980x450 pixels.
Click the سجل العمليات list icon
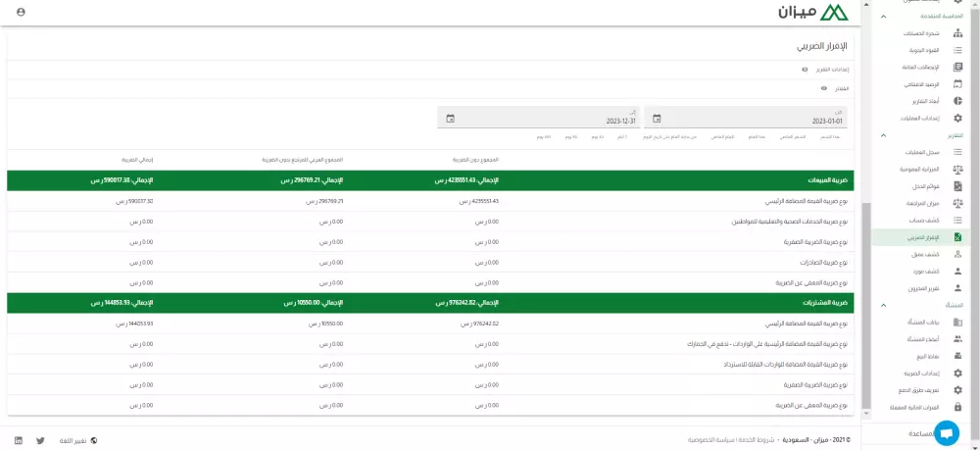[x=957, y=153]
